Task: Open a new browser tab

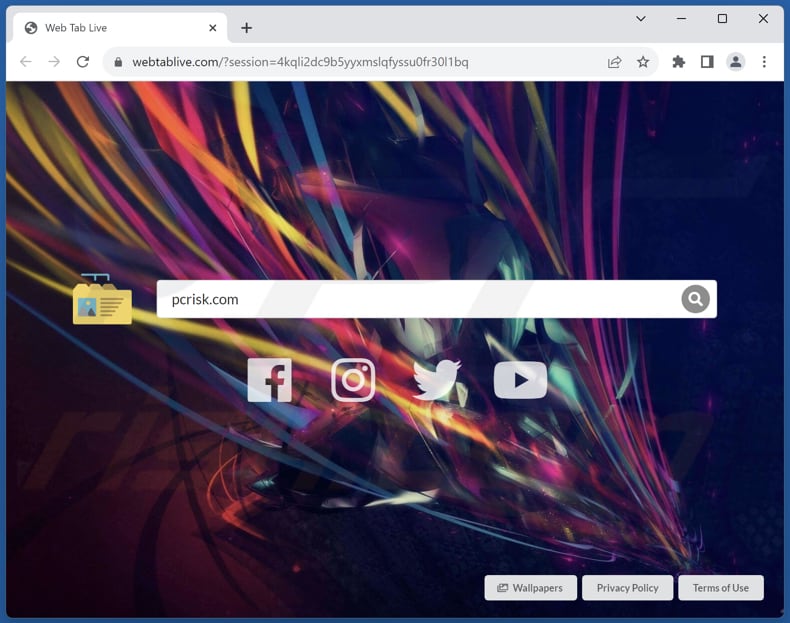Action: 246,28
